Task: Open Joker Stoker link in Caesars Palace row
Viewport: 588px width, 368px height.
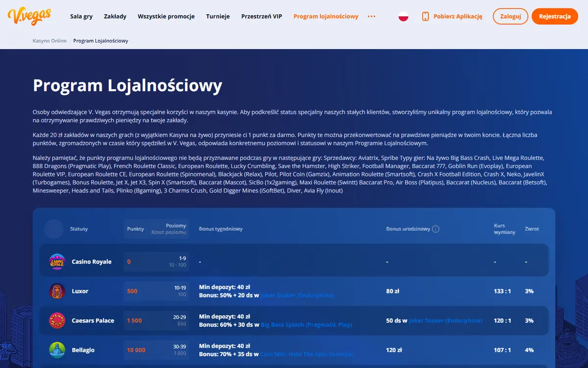Action: point(445,320)
